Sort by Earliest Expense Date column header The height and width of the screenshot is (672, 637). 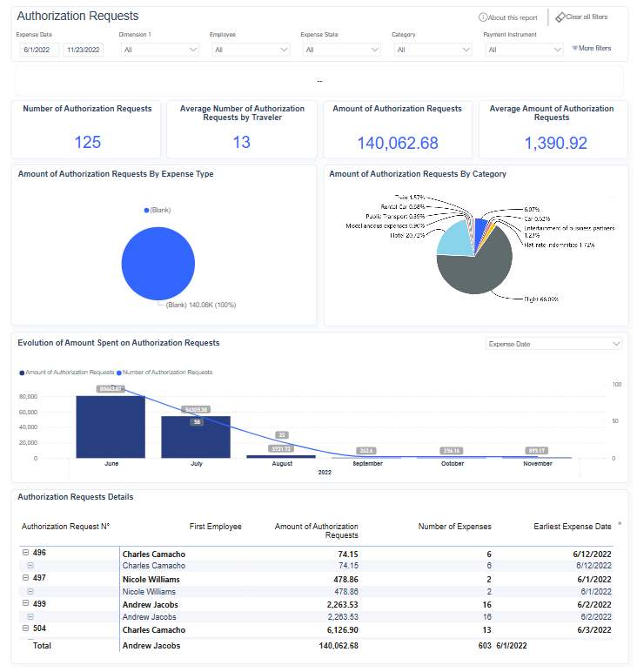point(572,527)
